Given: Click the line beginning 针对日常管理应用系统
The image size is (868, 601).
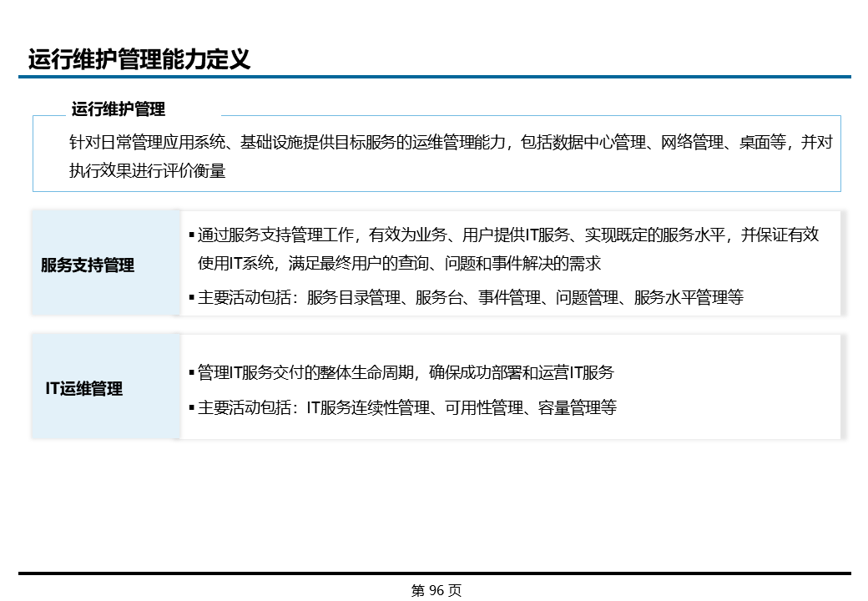Looking at the screenshot, I should coord(451,142).
